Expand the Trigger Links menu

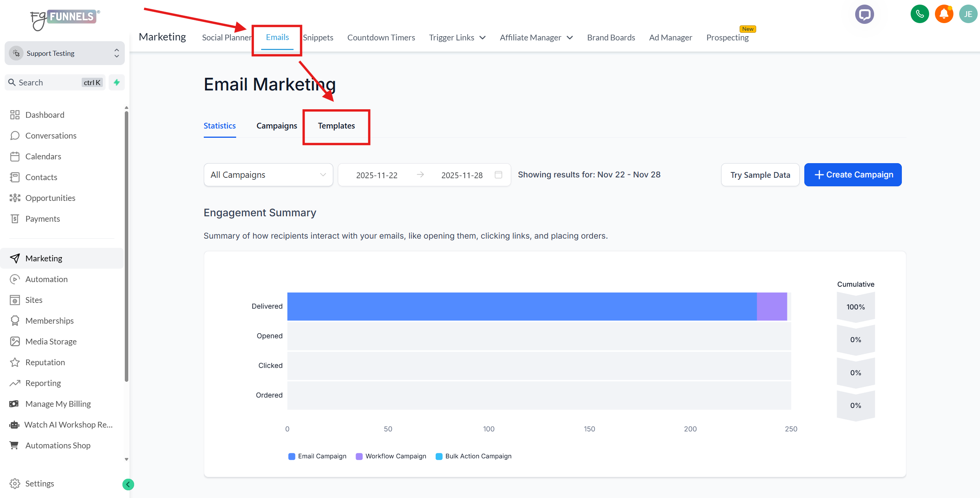457,37
